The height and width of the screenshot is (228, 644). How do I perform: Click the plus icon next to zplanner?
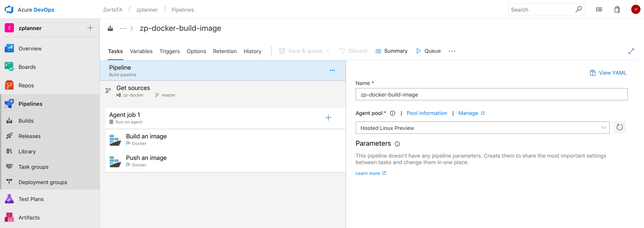click(90, 28)
